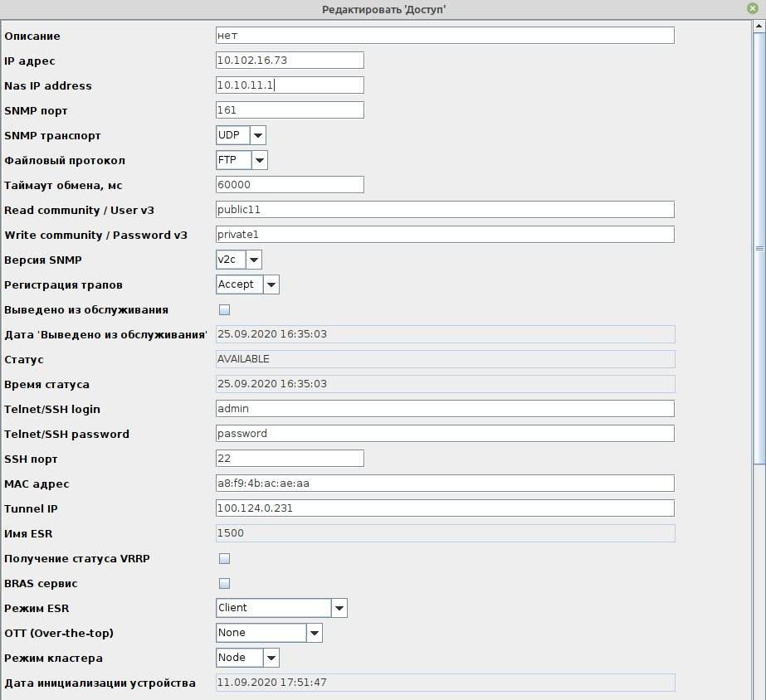Expand 'Регистрация трапов' Accept dropdown
Image resolution: width=766 pixels, height=700 pixels.
(271, 284)
